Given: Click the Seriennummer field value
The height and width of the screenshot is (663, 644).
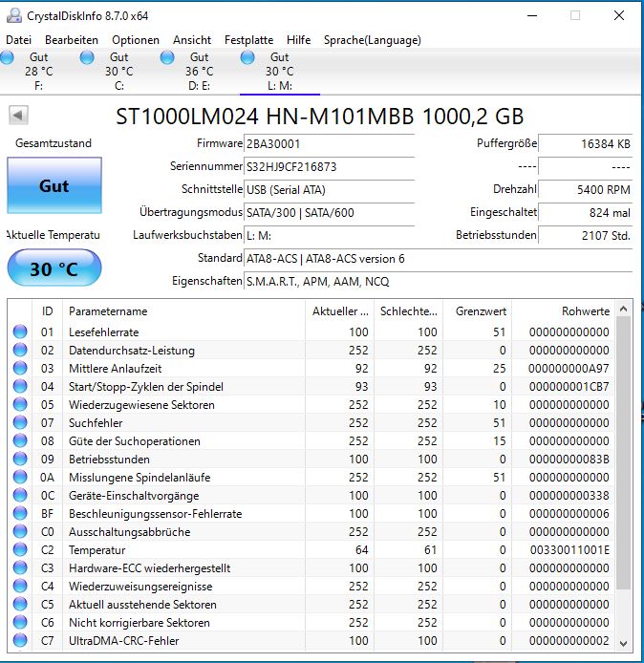Looking at the screenshot, I should 330,166.
